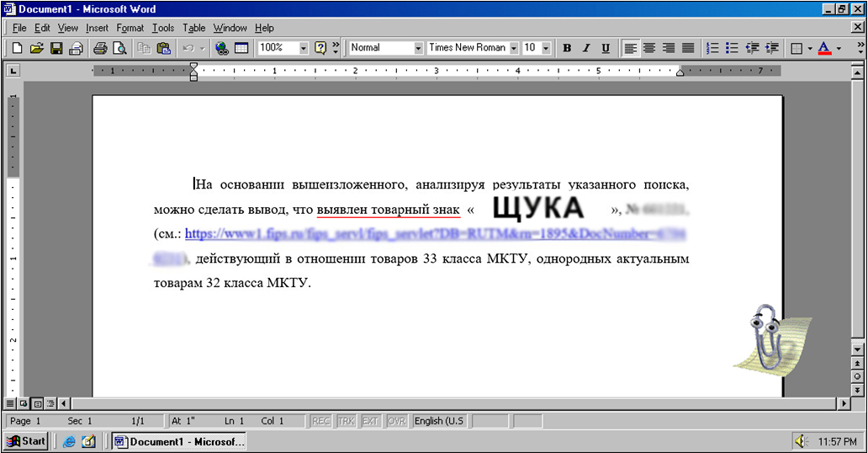Insert numbered list
Screen dimensions: 868x453
pos(712,48)
